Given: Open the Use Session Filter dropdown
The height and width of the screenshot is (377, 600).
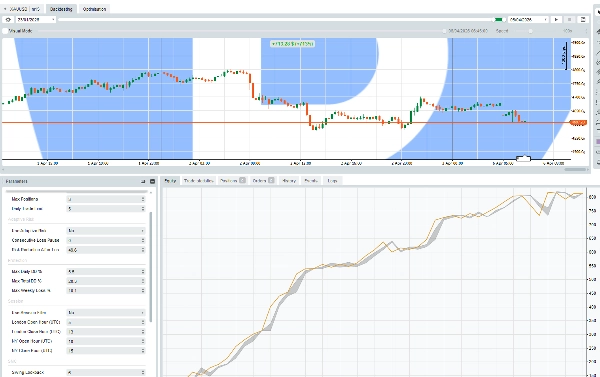Looking at the screenshot, I should point(106,313).
